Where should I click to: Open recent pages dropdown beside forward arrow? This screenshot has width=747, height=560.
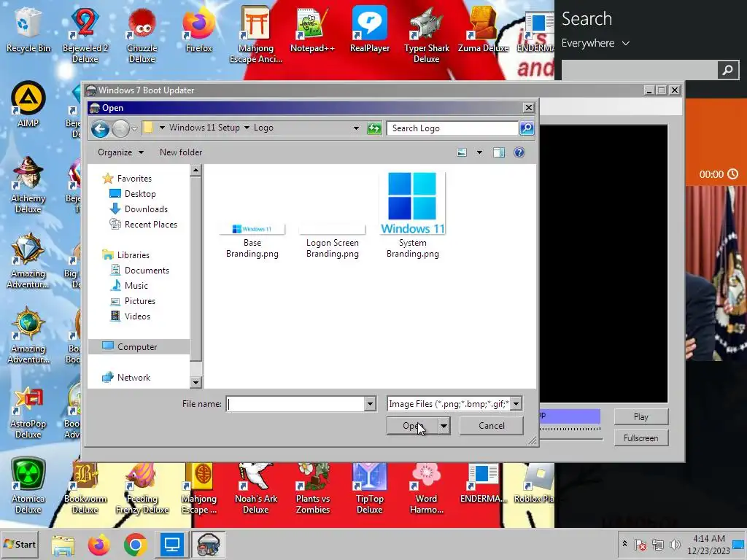(134, 128)
